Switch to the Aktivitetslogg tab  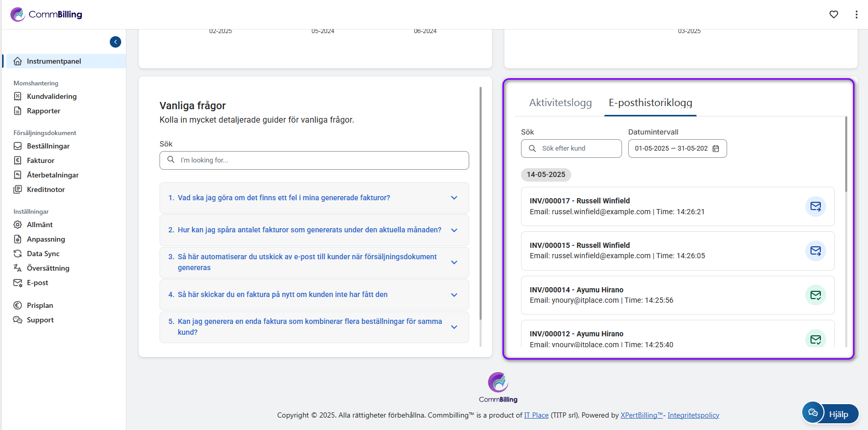coord(560,102)
